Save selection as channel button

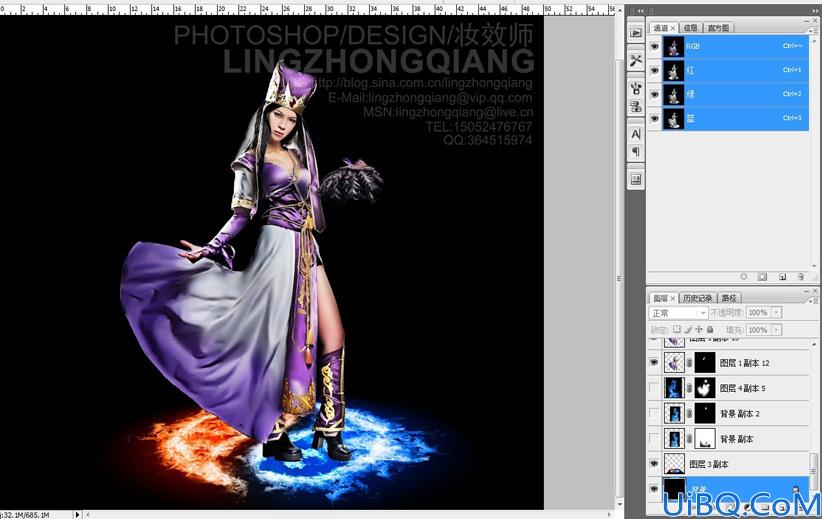(762, 276)
